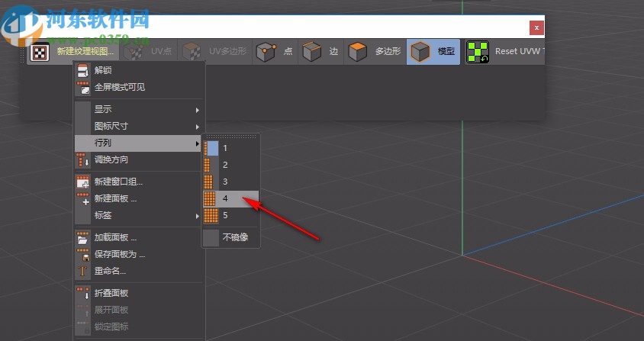This screenshot has height=341, width=644.
Task: Switch to 边 (edges) mode icon
Action: (312, 52)
